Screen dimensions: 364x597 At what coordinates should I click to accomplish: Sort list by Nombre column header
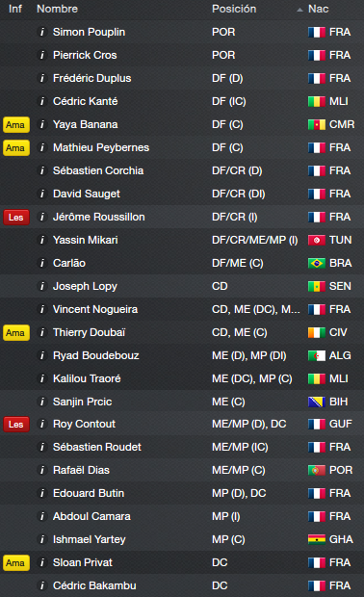click(57, 9)
